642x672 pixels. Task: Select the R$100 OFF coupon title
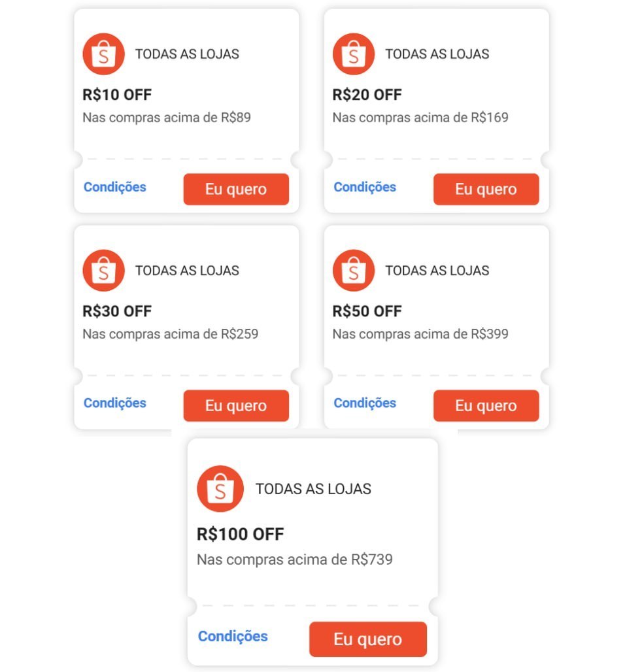click(x=241, y=534)
